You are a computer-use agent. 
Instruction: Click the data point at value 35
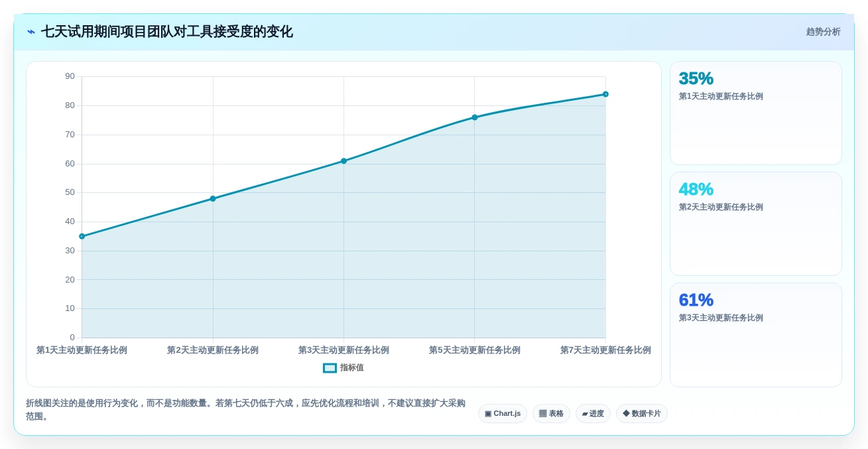pos(82,236)
